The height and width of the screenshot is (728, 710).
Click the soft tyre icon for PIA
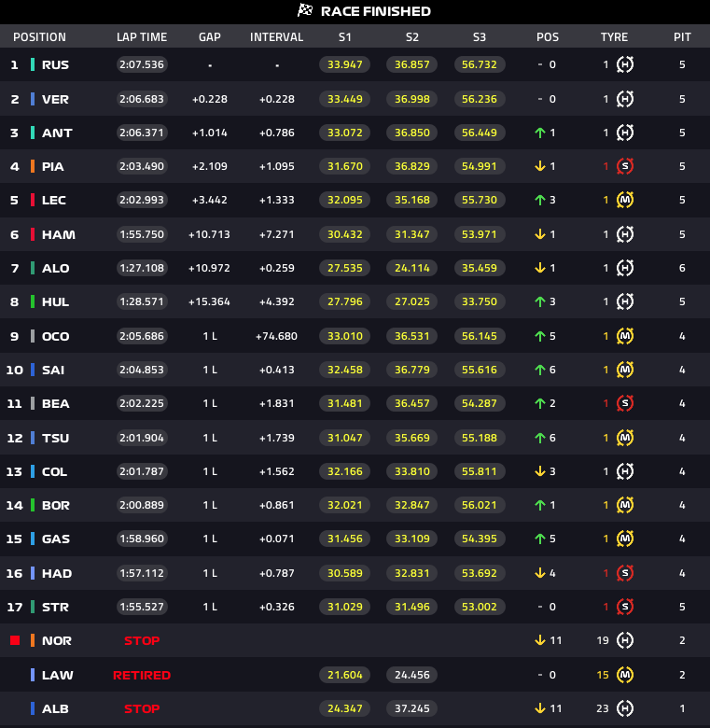[x=625, y=166]
